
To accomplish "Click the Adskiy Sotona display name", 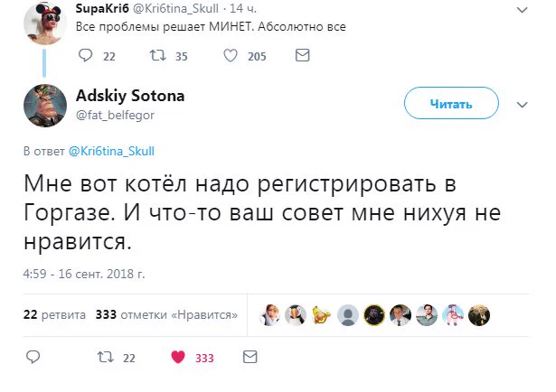I will click(130, 96).
